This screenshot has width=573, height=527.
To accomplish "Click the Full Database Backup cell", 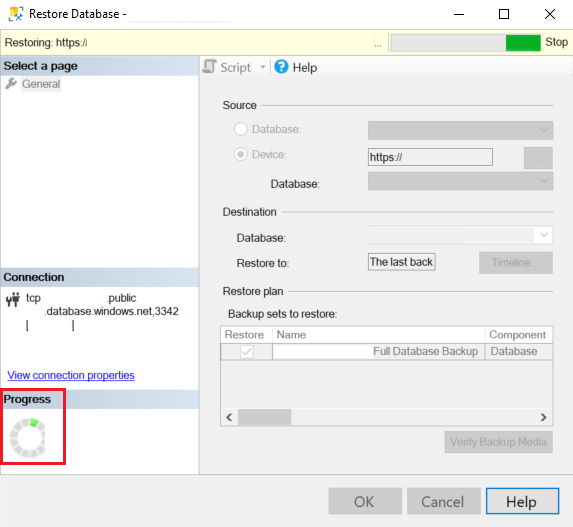I will pos(379,352).
